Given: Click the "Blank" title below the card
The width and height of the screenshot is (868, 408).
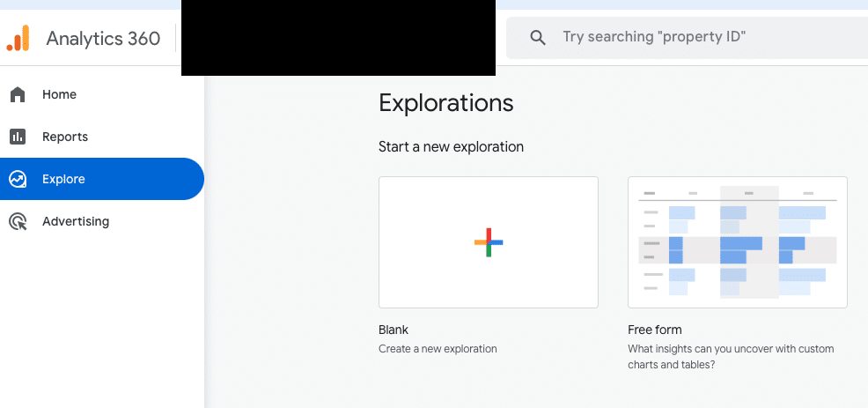Looking at the screenshot, I should [x=394, y=330].
